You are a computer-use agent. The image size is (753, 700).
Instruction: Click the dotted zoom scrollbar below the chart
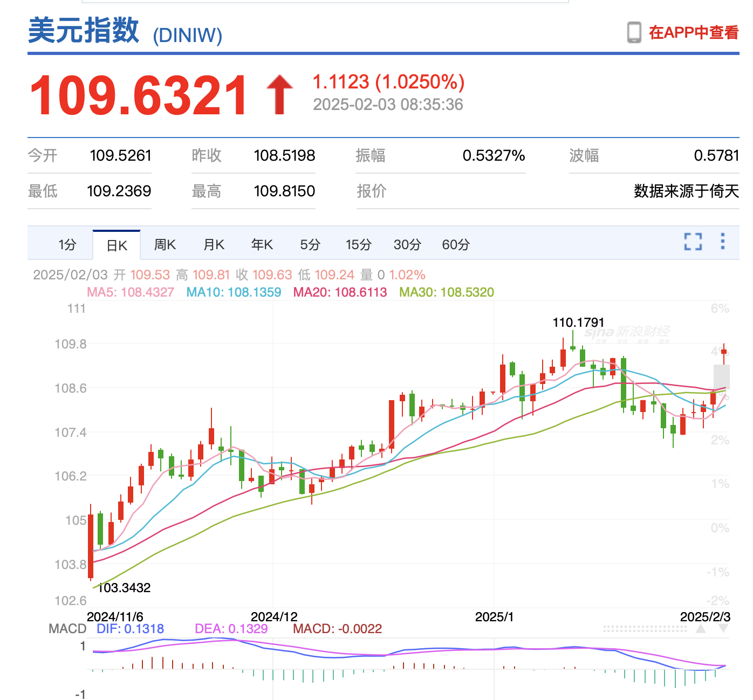tap(645, 627)
